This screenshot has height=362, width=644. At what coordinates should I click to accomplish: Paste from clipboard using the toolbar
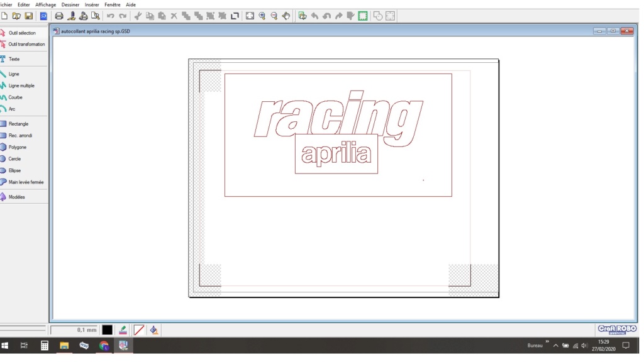(x=162, y=16)
